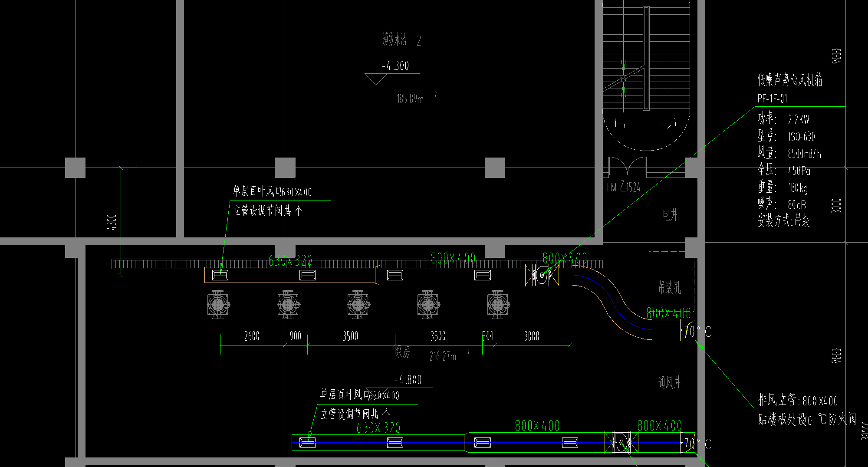The width and height of the screenshot is (868, 467).
Task: Select the PF-1F-01 fan tag text
Action: pos(772,99)
